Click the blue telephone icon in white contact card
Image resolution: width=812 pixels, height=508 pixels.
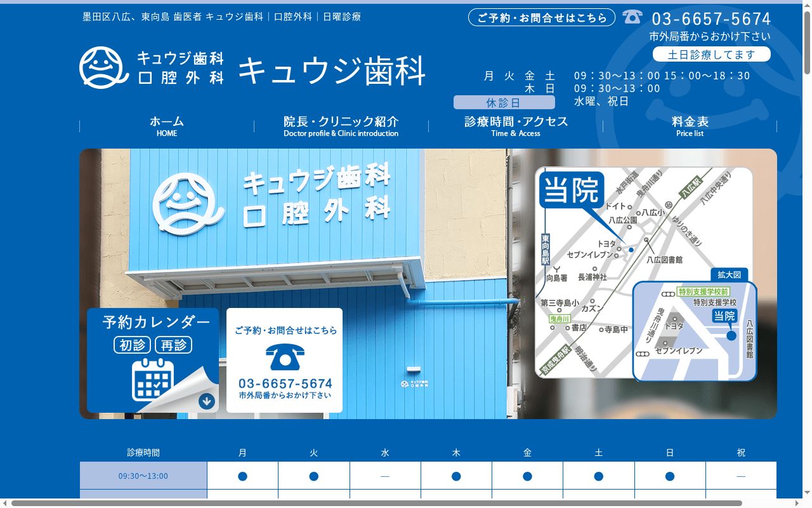[x=285, y=357]
